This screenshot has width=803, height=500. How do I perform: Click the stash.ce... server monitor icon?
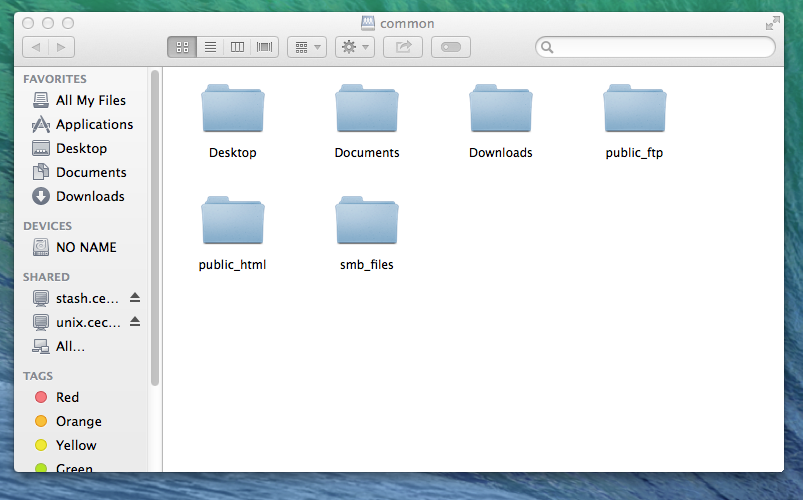pos(41,298)
